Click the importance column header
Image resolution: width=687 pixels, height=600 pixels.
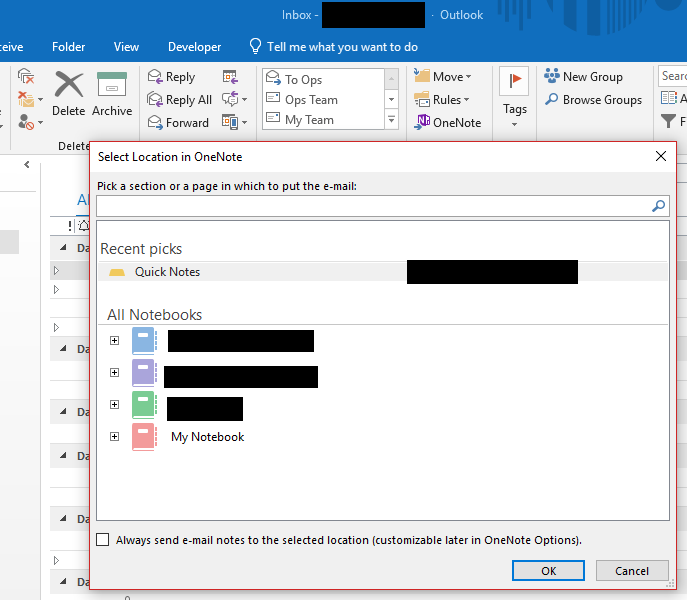(x=70, y=226)
